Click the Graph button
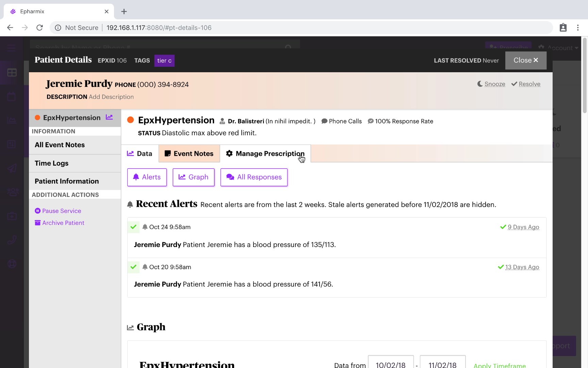 click(194, 177)
